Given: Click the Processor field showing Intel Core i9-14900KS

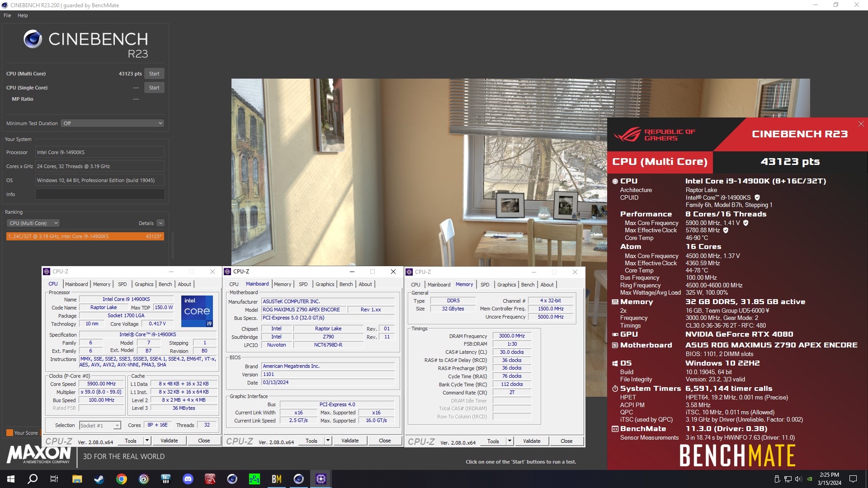Looking at the screenshot, I should (x=100, y=152).
